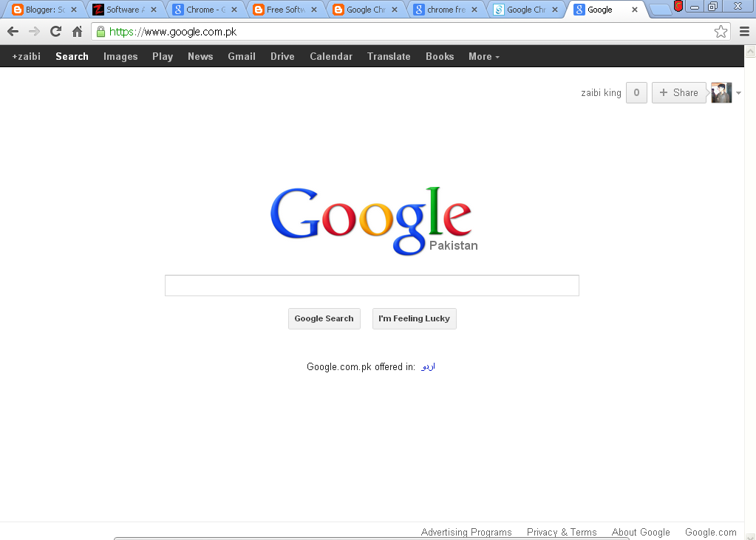The image size is (756, 540).
Task: Close the 'Chrome - G' tab
Action: click(x=234, y=10)
